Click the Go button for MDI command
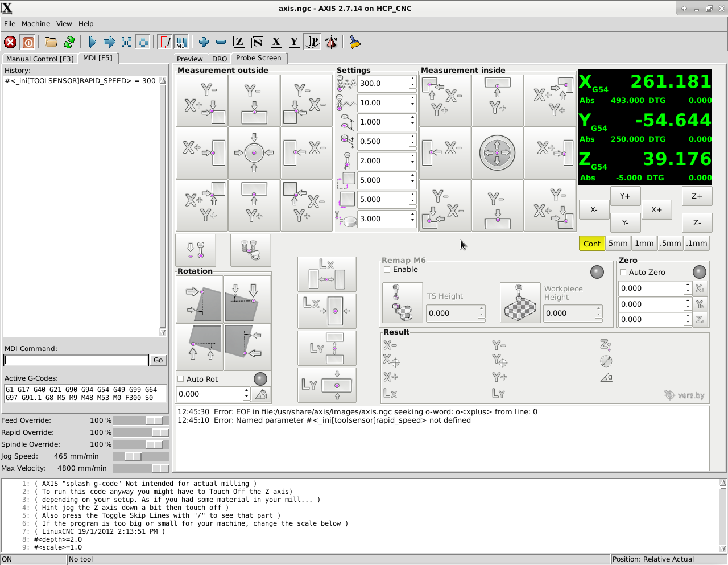 pos(158,360)
